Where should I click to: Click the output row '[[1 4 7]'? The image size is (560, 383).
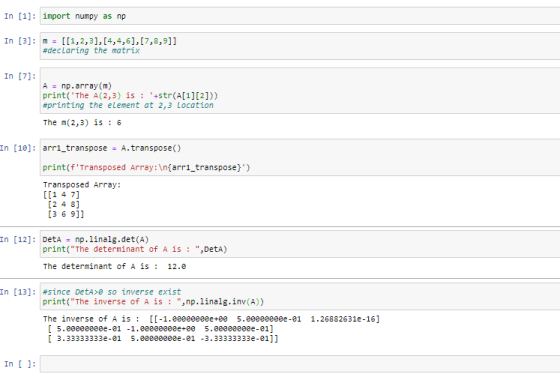(x=61, y=195)
